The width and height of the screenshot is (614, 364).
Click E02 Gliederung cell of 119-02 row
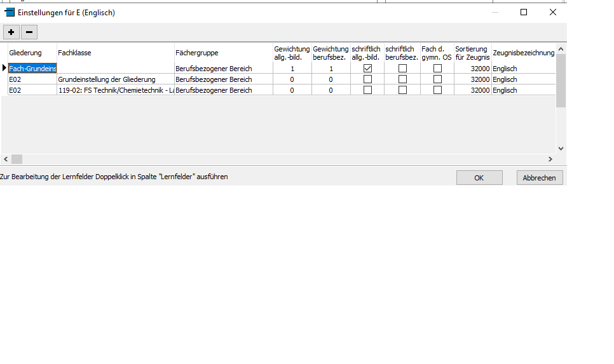coord(32,90)
